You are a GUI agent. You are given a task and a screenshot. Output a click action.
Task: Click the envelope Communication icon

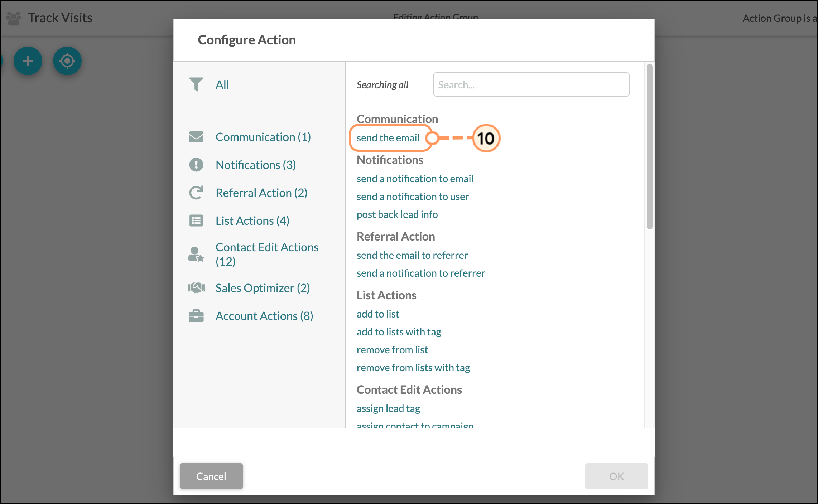[x=196, y=137]
